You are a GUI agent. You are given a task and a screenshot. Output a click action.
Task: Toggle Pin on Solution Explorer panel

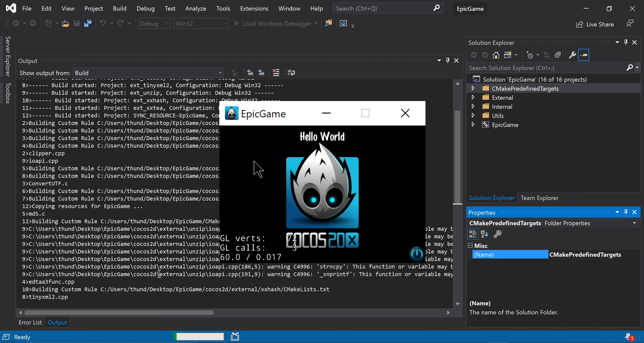coord(626,42)
